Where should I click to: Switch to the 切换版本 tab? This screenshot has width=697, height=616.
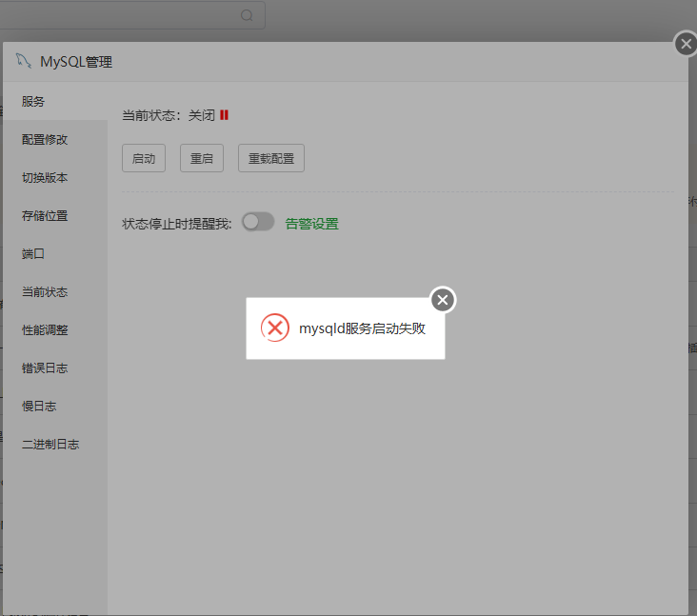click(x=55, y=178)
